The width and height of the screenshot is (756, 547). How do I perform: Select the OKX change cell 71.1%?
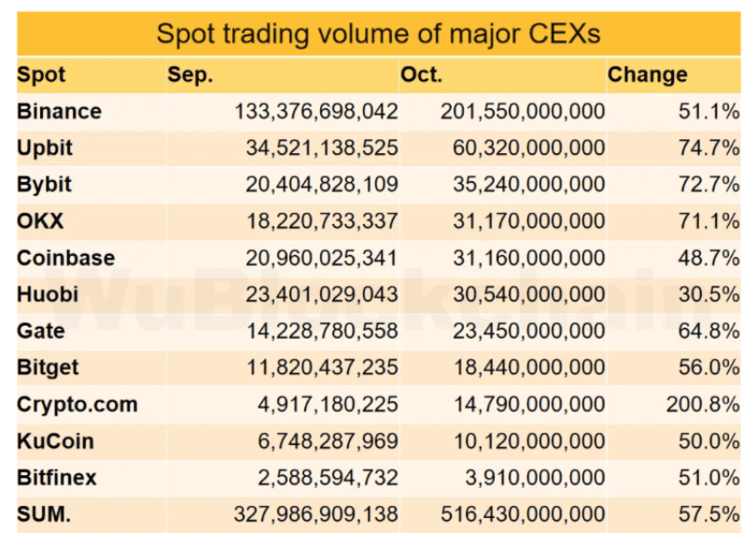(x=709, y=221)
